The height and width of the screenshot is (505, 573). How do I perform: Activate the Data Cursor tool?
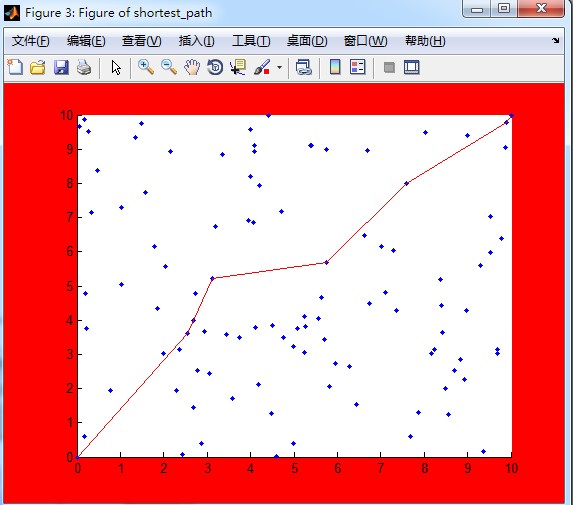click(x=238, y=67)
